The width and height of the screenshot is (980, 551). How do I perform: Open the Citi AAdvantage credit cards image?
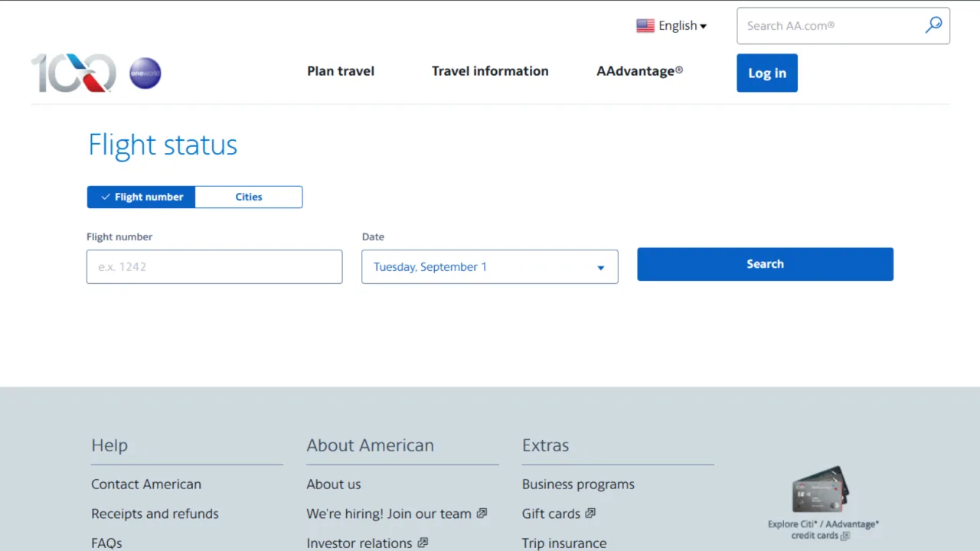[x=821, y=490]
